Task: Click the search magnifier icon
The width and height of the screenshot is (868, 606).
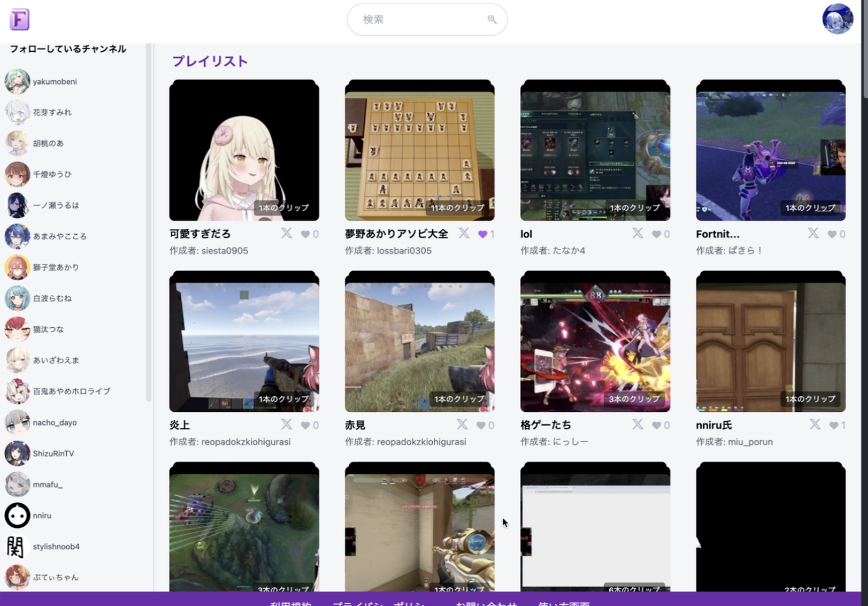Action: pos(492,20)
